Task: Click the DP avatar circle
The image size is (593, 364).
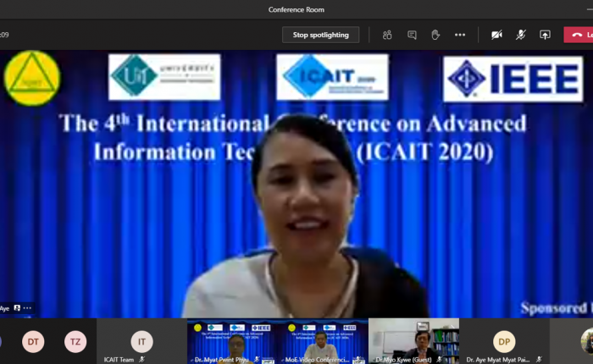Action: coord(504,340)
